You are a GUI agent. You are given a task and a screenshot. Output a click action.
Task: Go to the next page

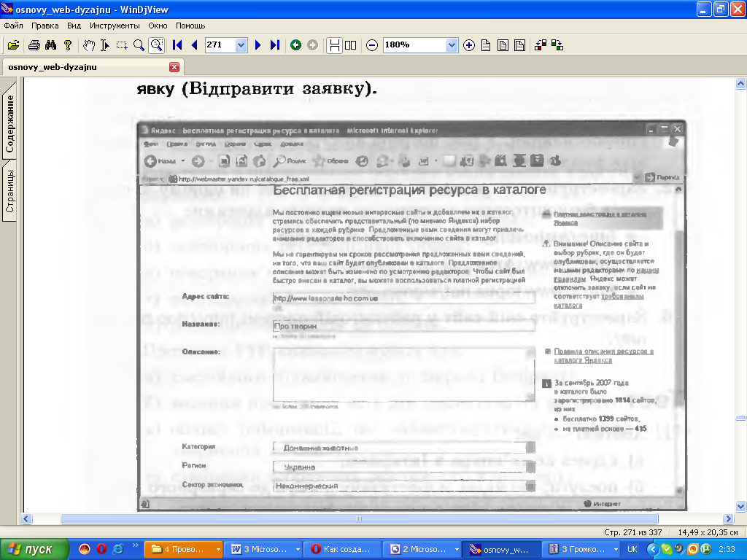coord(258,45)
